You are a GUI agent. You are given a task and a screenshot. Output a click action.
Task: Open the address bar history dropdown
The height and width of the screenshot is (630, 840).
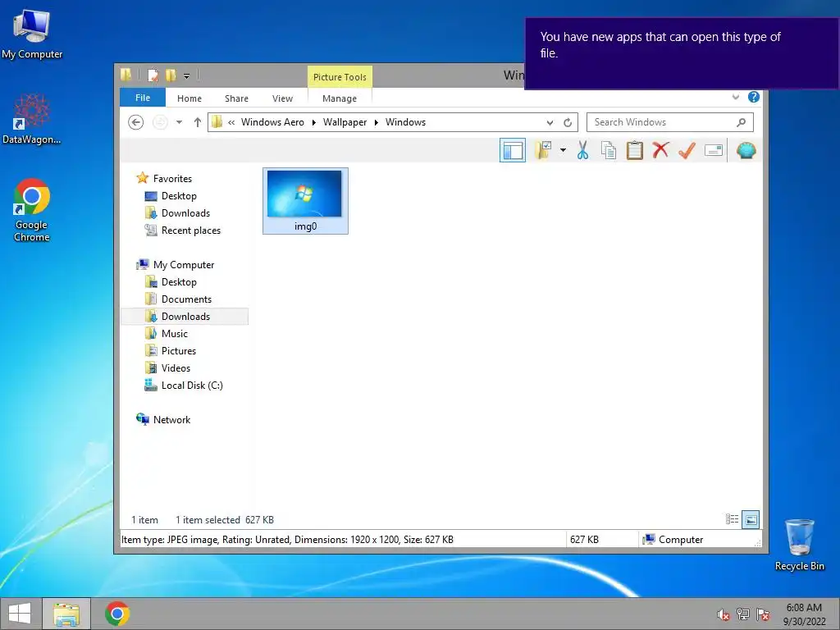pyautogui.click(x=550, y=123)
